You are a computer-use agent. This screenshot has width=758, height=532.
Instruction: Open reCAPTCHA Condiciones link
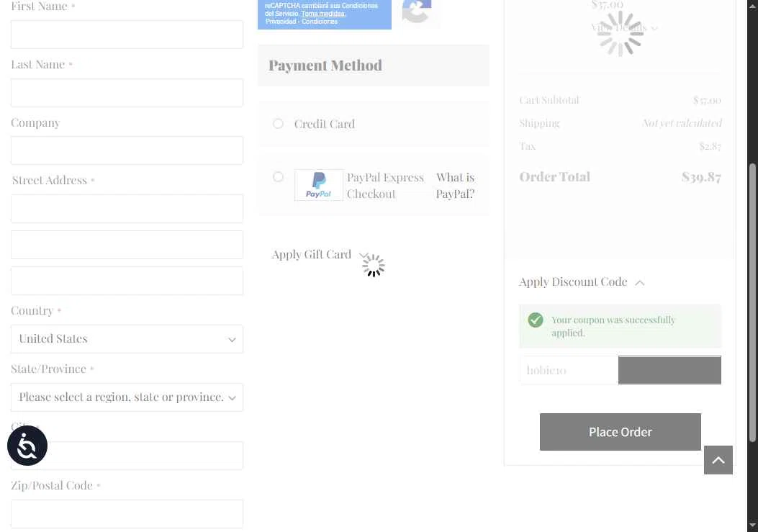(320, 22)
